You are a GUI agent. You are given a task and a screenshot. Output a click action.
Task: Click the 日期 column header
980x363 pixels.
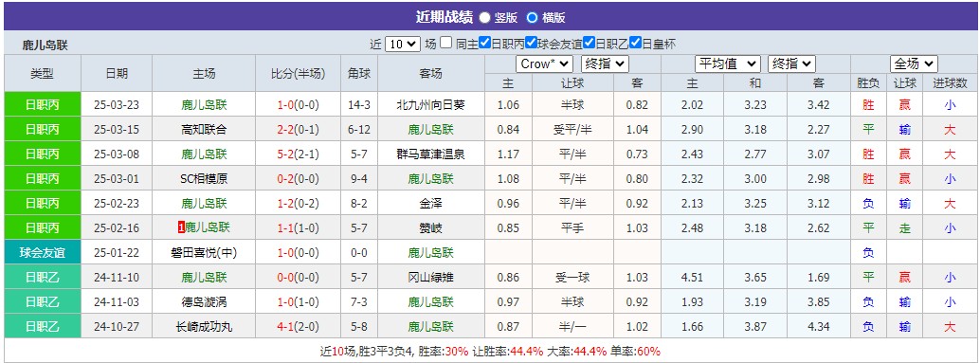point(117,73)
